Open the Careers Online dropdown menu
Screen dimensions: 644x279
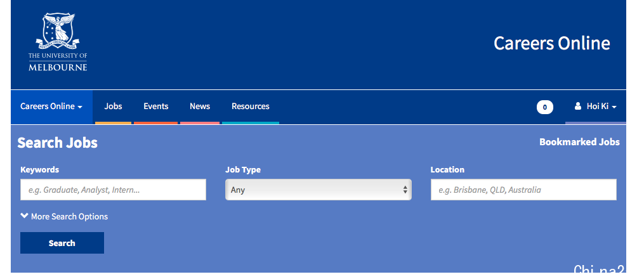coord(51,107)
